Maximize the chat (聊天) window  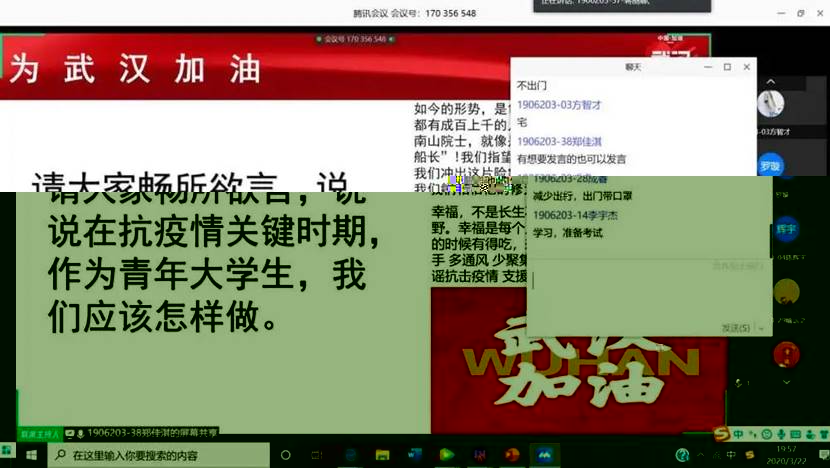click(x=727, y=67)
